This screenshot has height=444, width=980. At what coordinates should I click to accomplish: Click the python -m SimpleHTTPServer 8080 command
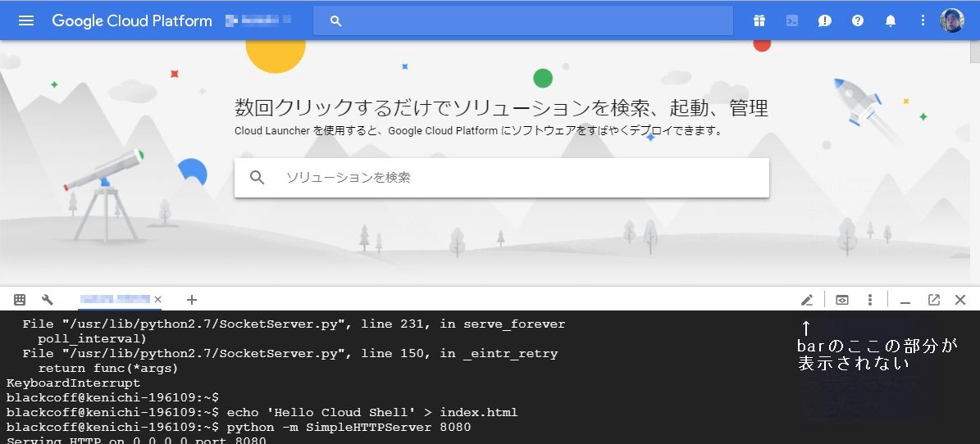pos(349,427)
